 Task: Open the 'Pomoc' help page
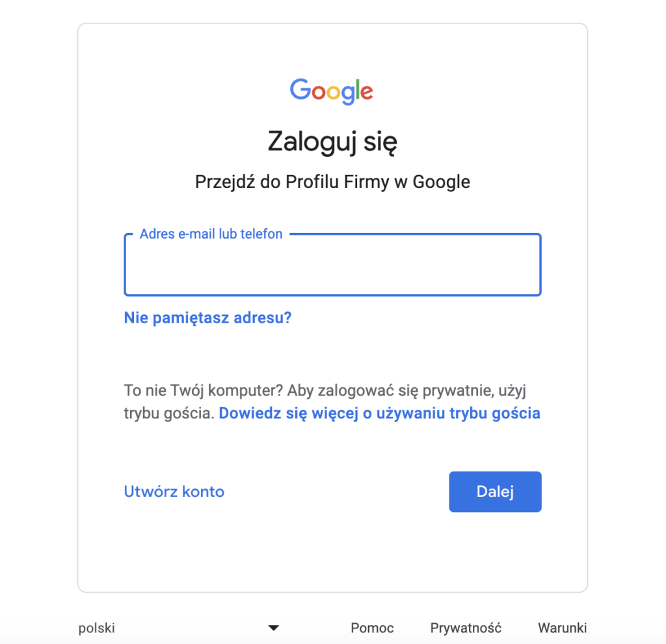(371, 627)
